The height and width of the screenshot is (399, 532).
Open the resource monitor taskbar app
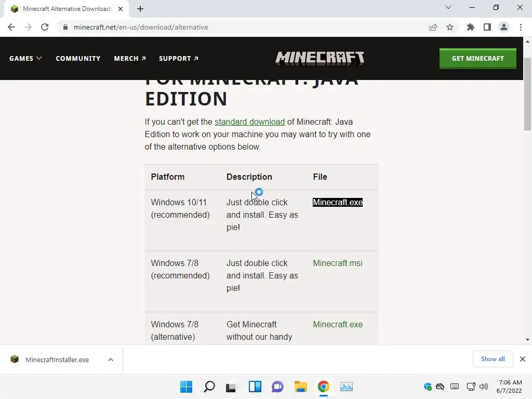click(347, 387)
